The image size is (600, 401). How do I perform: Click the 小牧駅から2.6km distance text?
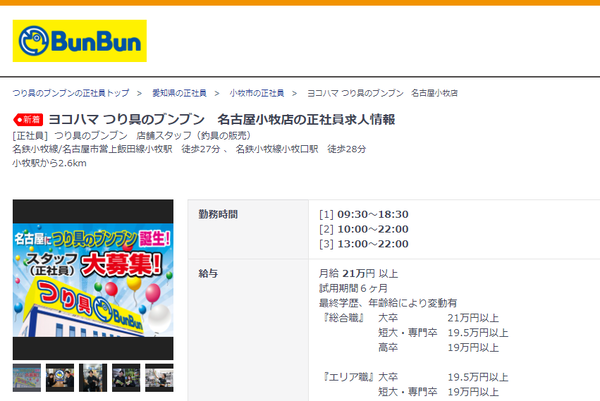point(49,163)
